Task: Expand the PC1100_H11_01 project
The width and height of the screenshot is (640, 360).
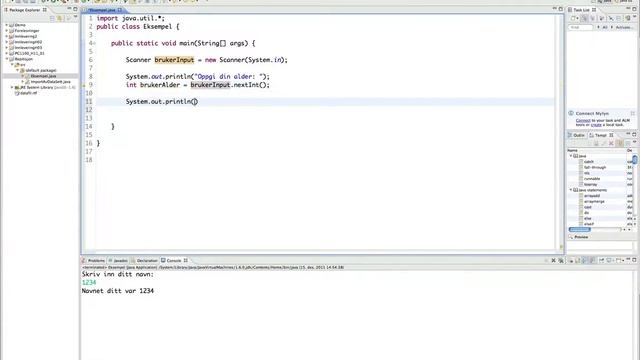Action: (7, 53)
